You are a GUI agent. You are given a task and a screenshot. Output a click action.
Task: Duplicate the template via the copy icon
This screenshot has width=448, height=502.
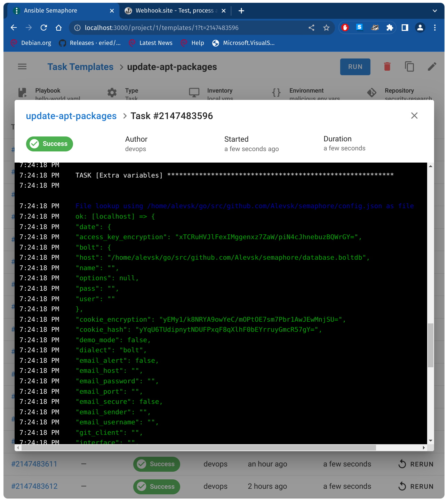click(x=409, y=66)
